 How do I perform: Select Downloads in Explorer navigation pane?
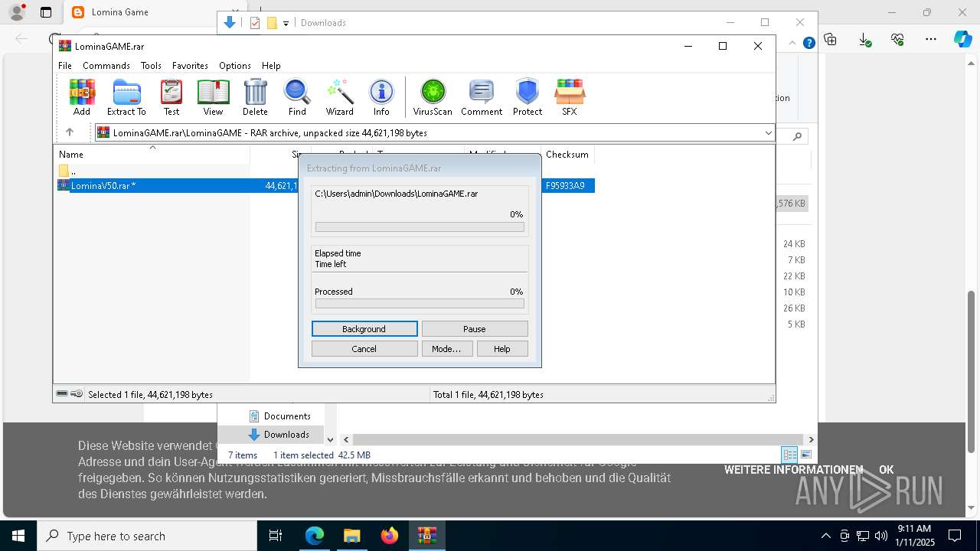(x=279, y=435)
